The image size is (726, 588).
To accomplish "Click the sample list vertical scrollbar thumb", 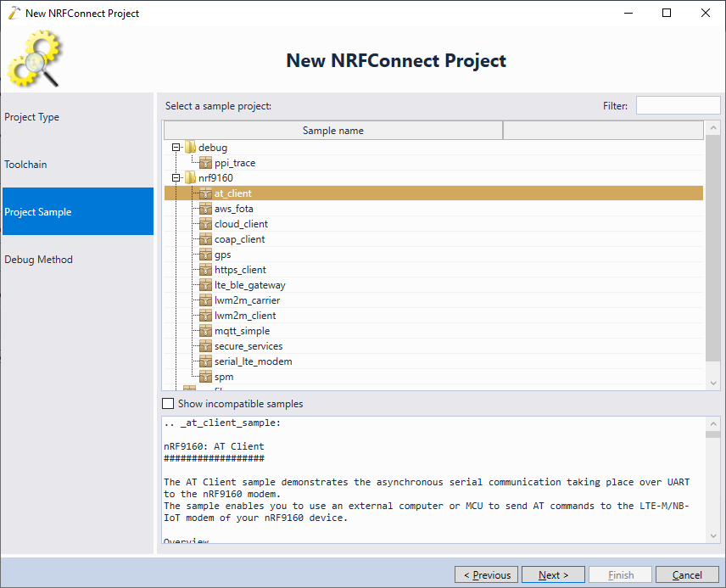I will click(713, 248).
